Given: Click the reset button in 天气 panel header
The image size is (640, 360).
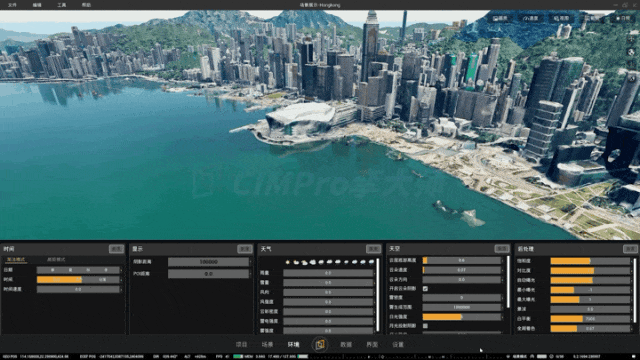Looking at the screenshot, I should click(x=373, y=249).
